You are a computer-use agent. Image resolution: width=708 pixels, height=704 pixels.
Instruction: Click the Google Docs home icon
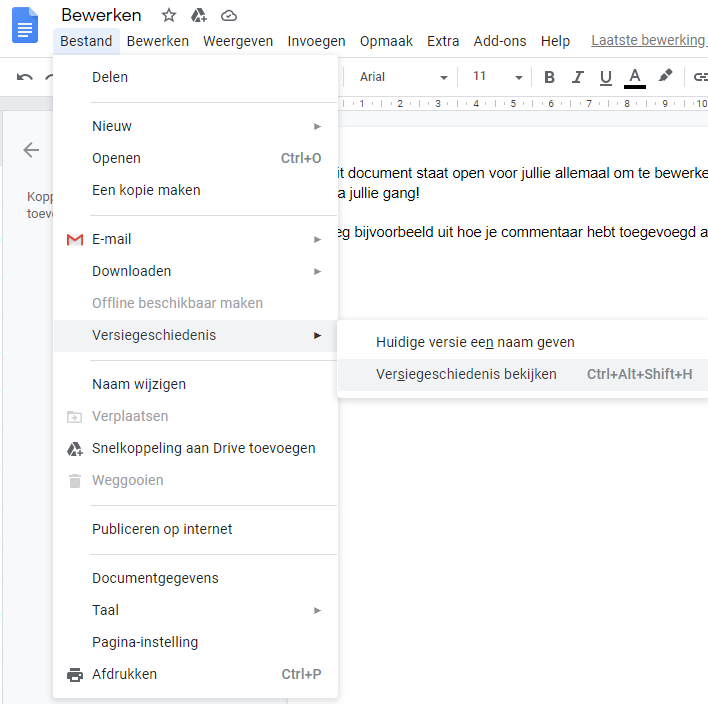point(25,25)
